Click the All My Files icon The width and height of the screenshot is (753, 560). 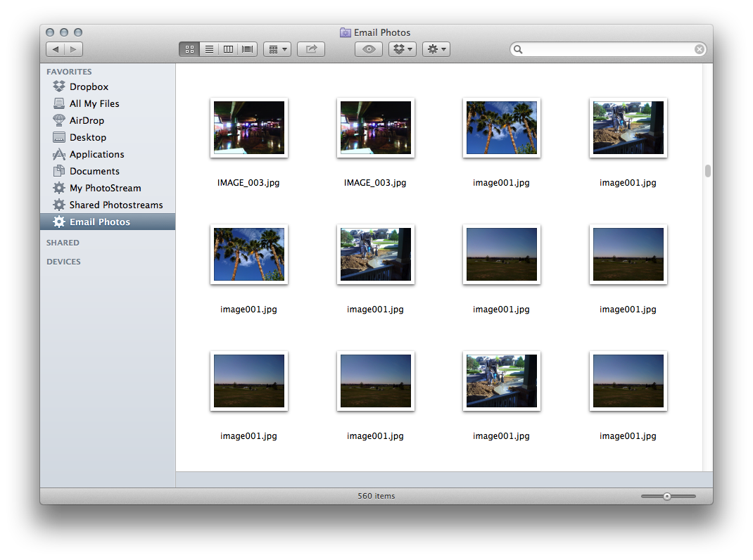[x=59, y=103]
